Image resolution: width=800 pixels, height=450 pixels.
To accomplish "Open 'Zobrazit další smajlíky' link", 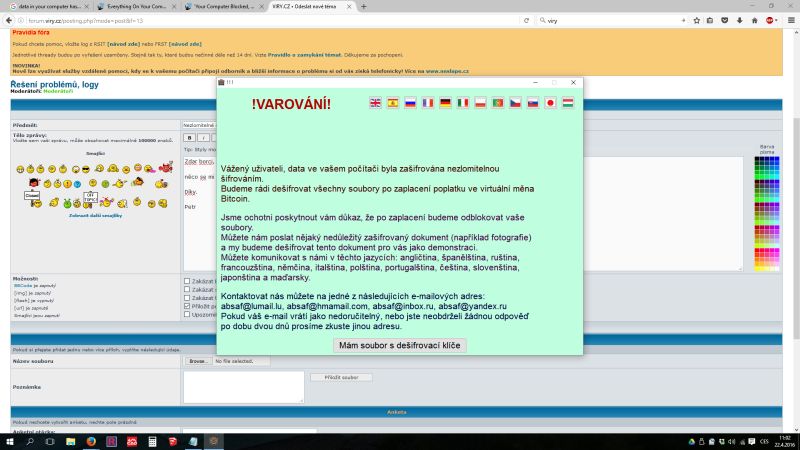I will click(95, 216).
